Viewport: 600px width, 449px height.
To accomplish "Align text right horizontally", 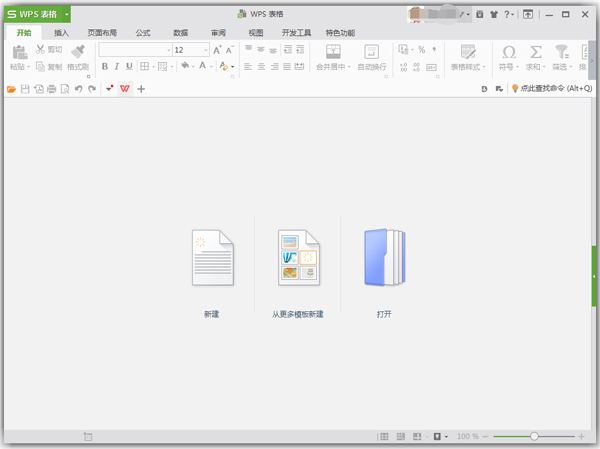I will (274, 67).
